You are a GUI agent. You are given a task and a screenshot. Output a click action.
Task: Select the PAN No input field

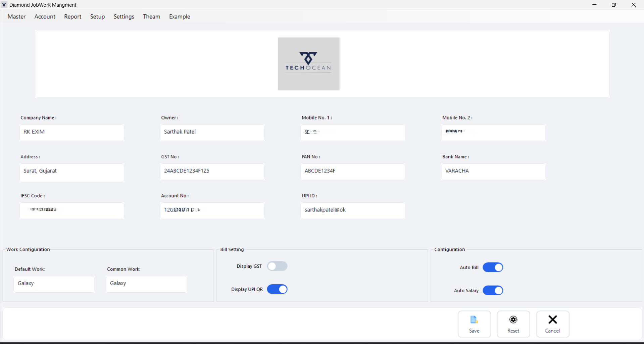(353, 171)
